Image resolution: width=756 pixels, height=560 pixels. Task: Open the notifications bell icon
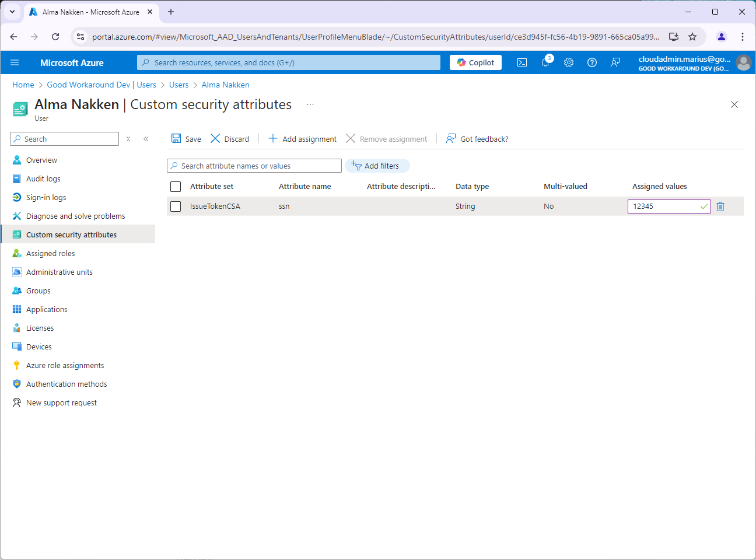[545, 62]
